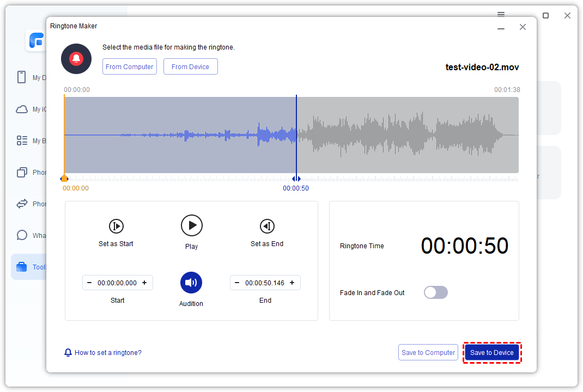583x392 pixels.
Task: Choose From Computer media source
Action: 130,66
